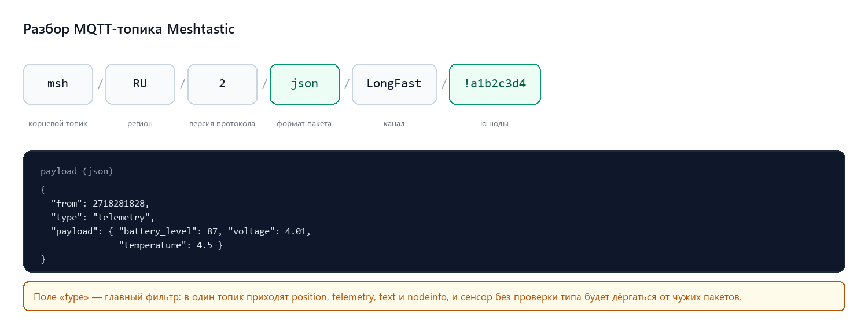
Task: Click the heading 'Разбор MQTT-топика Meshtastic'
Action: (129, 29)
